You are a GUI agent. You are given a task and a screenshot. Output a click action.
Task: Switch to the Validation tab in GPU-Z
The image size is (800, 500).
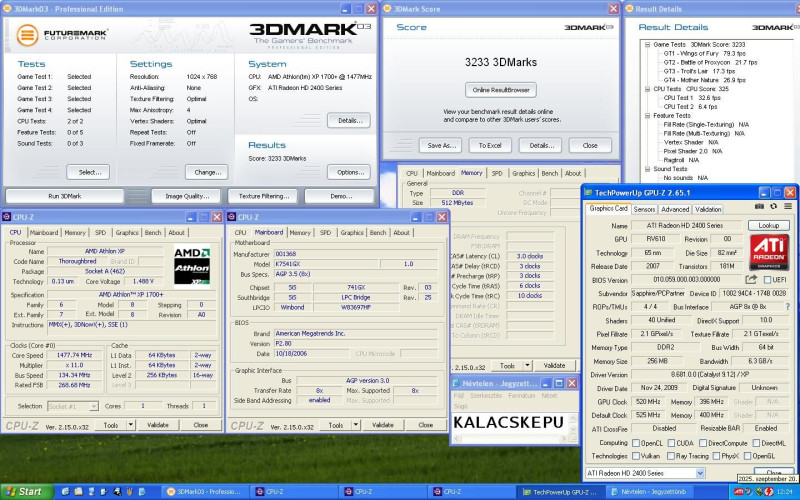point(708,209)
